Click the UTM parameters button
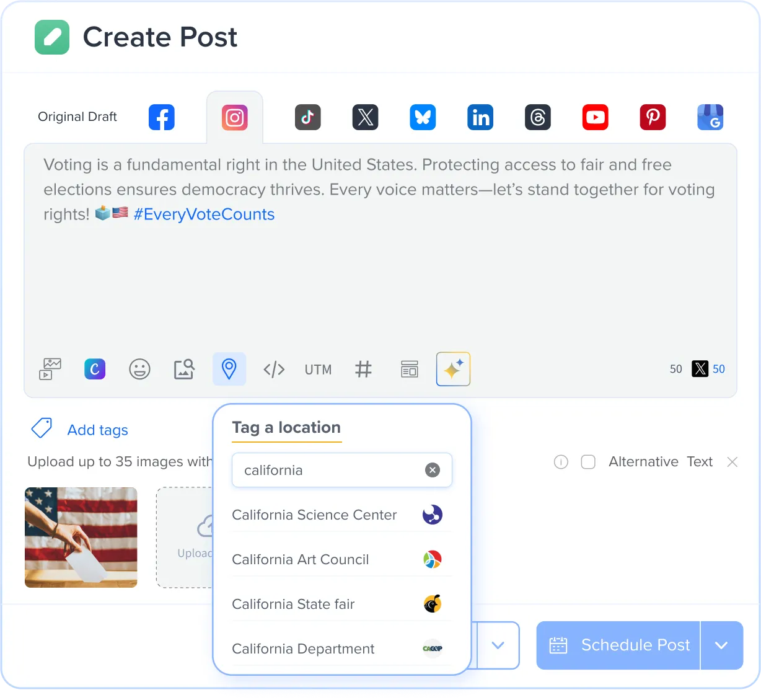The height and width of the screenshot is (700, 761). click(318, 370)
